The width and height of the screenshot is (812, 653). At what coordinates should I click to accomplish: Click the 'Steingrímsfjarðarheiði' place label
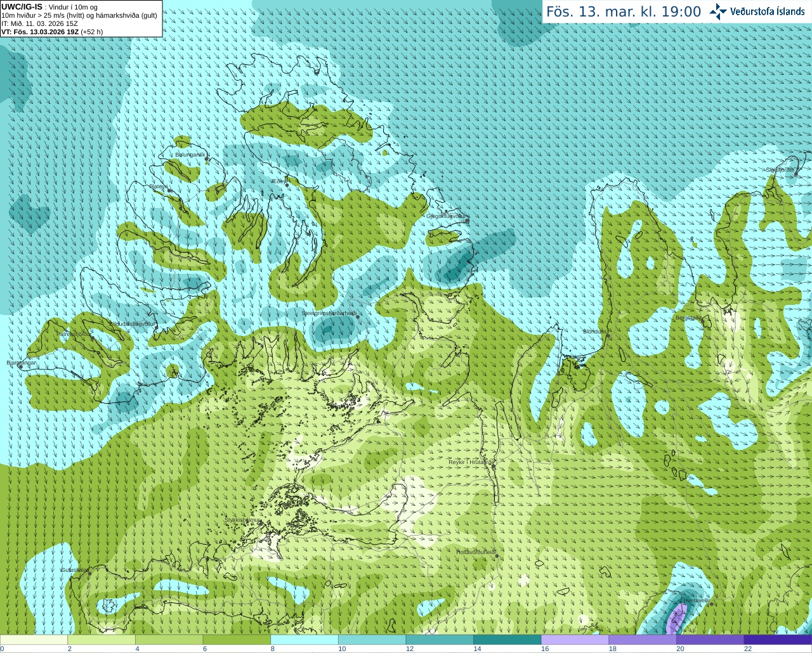(329, 313)
